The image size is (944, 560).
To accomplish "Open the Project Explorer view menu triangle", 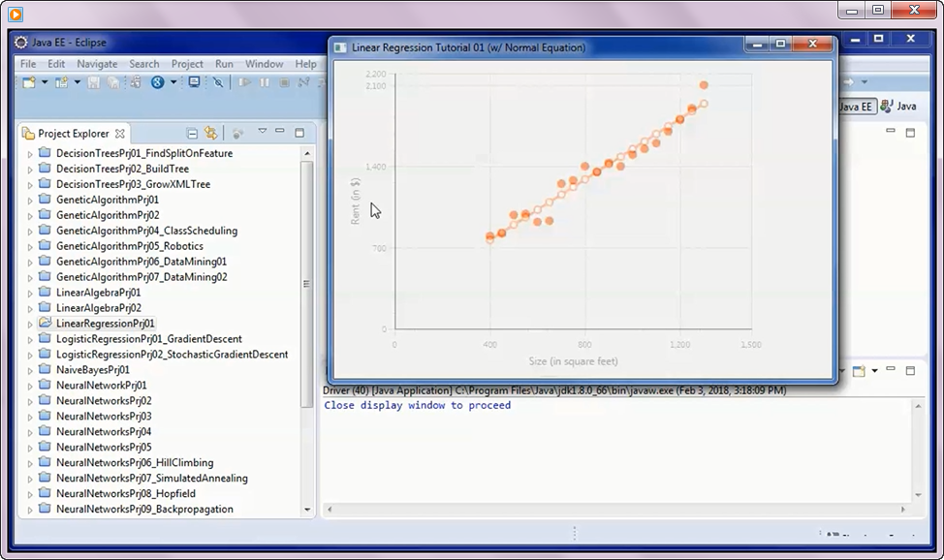I will click(263, 130).
